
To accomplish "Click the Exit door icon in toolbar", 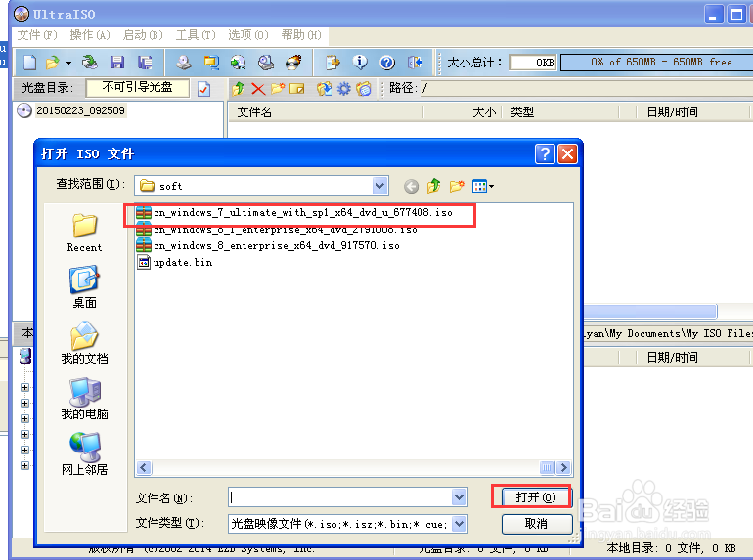I will [415, 63].
